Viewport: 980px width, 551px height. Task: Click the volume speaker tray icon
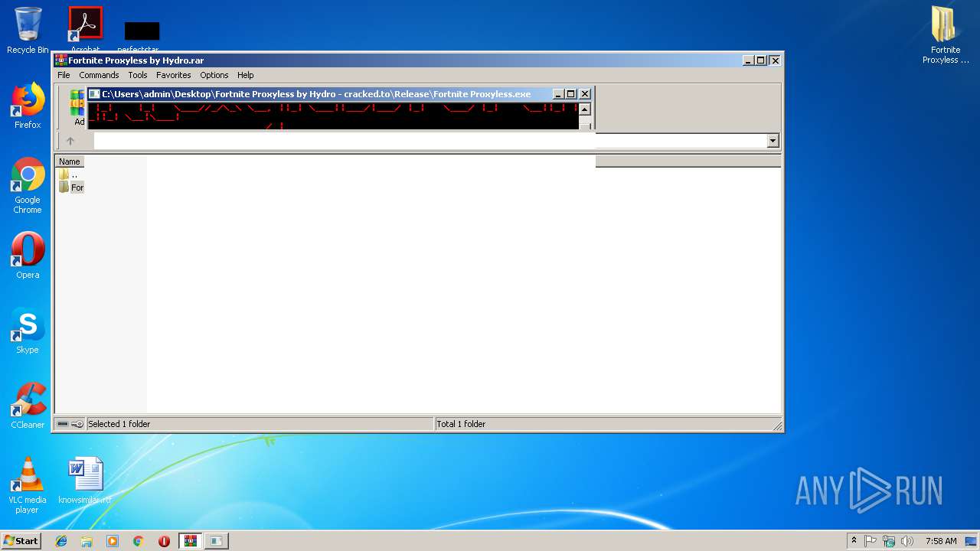(x=907, y=541)
